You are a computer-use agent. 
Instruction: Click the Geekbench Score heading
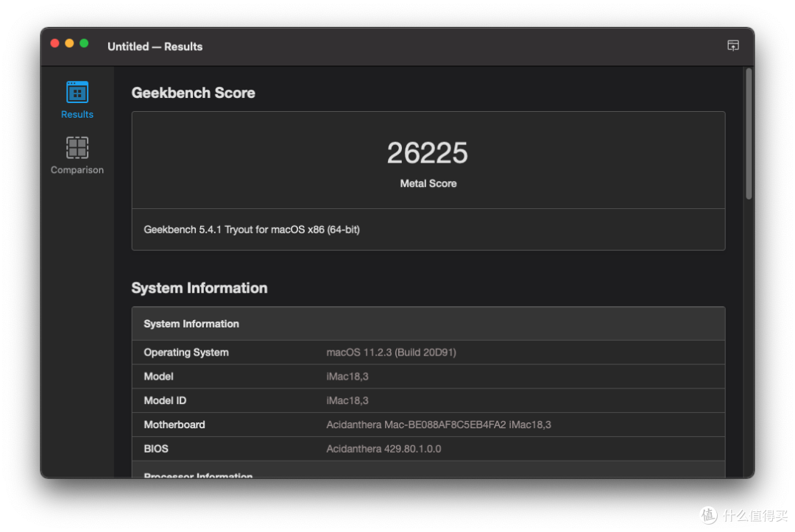(193, 93)
